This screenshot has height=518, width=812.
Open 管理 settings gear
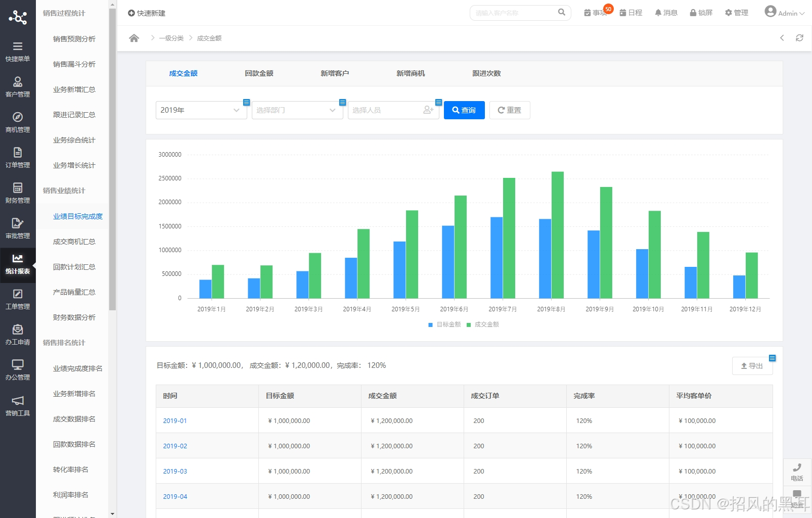tap(736, 13)
